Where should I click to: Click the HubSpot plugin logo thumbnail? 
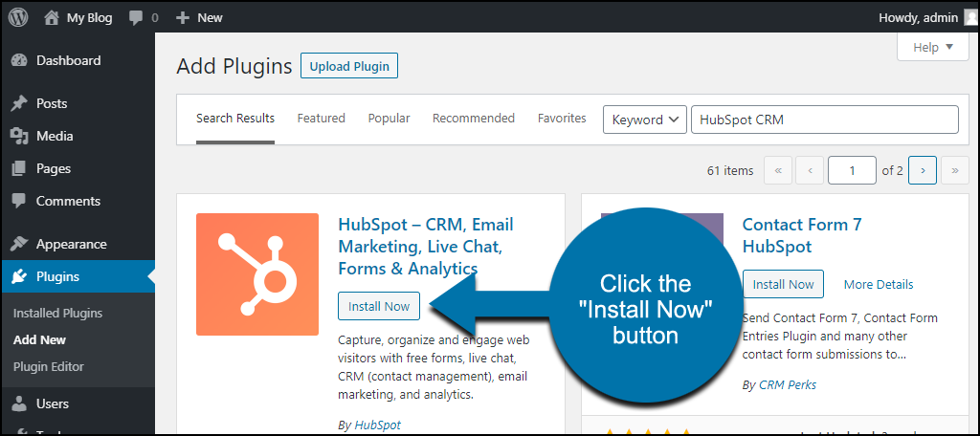tap(257, 274)
